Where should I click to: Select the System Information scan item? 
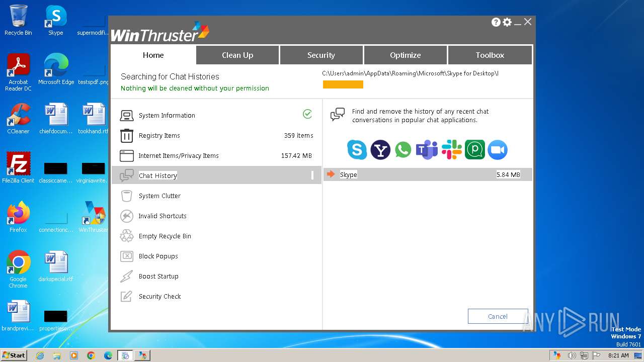[216, 115]
